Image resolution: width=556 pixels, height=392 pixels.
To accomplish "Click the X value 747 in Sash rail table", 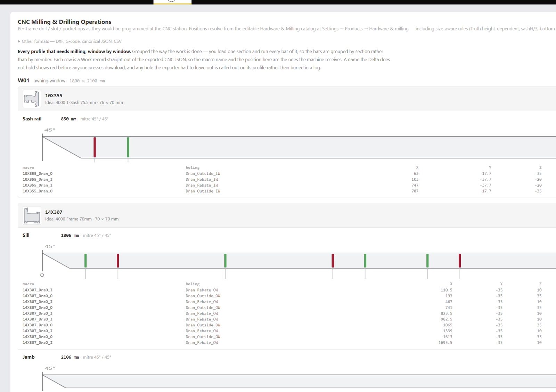I will 415,185.
